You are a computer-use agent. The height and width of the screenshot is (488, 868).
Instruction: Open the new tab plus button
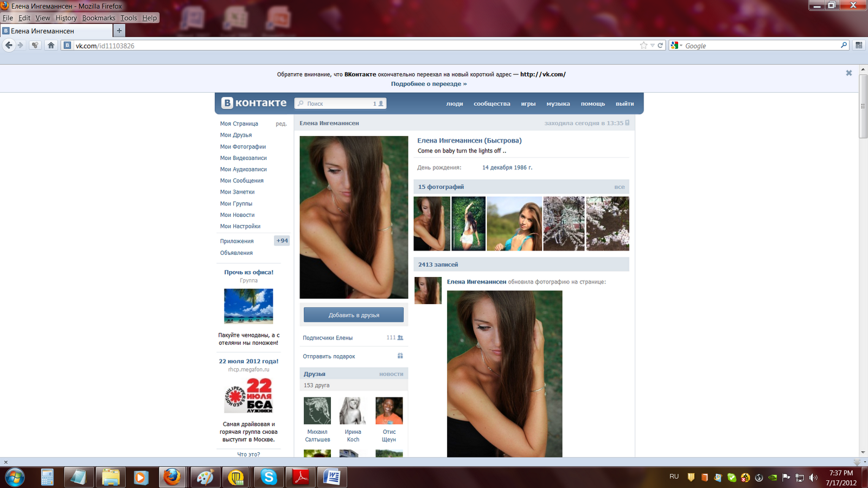(x=119, y=31)
